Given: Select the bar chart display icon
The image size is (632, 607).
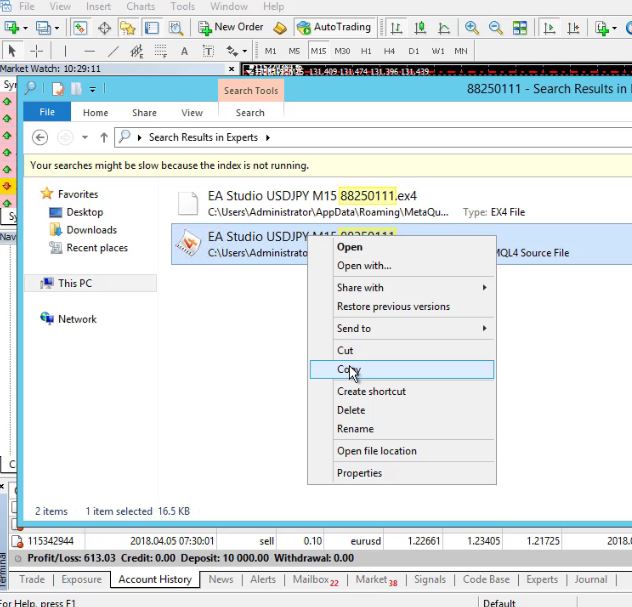Looking at the screenshot, I should click(x=396, y=28).
